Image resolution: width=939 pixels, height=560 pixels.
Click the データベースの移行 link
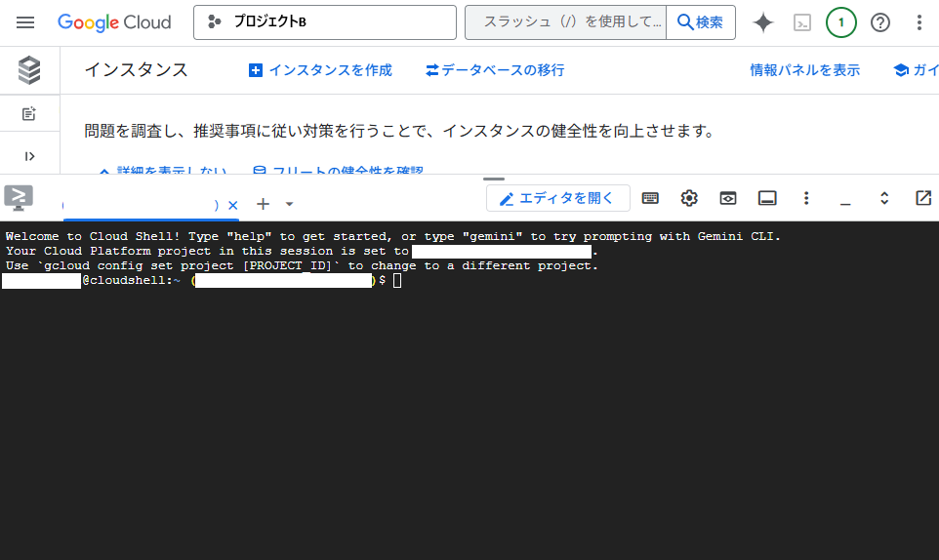pyautogui.click(x=495, y=70)
